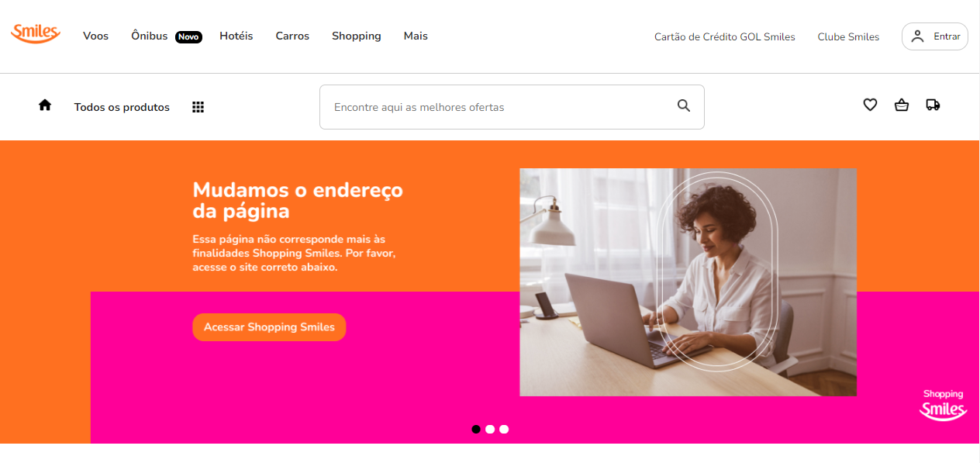Click the Acessar Shopping Smiles button

(x=269, y=327)
